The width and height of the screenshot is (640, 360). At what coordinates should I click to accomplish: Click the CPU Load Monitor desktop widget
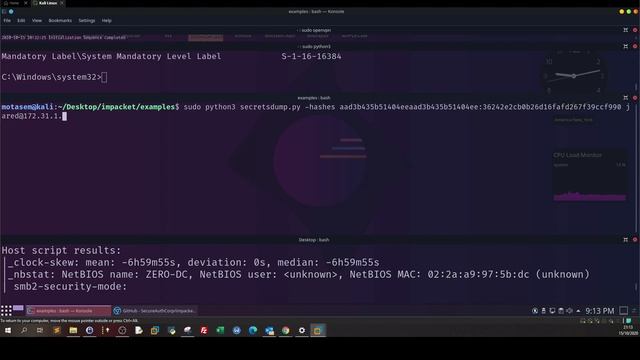coord(590,176)
